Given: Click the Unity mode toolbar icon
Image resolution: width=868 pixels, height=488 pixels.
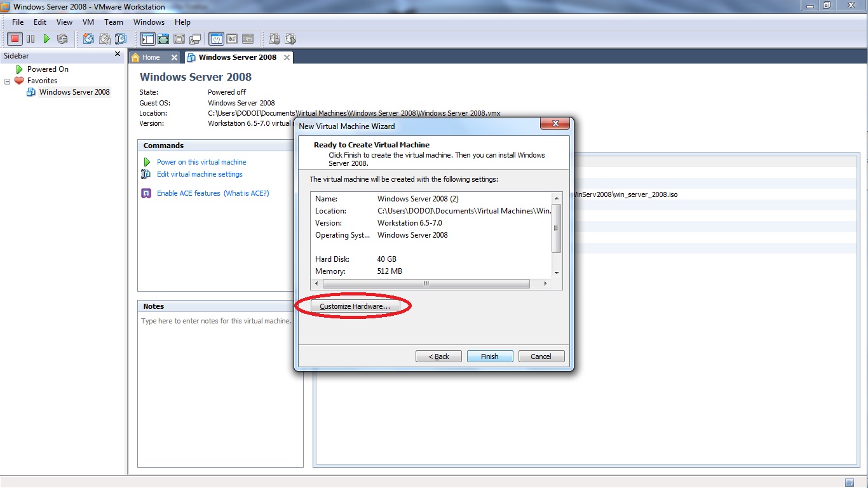Looking at the screenshot, I should tap(195, 39).
